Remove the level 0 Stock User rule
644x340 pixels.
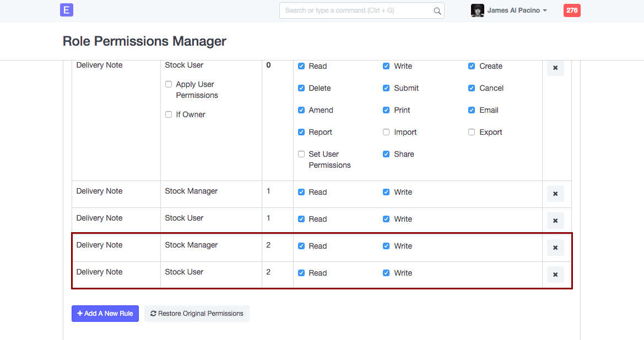tap(555, 68)
